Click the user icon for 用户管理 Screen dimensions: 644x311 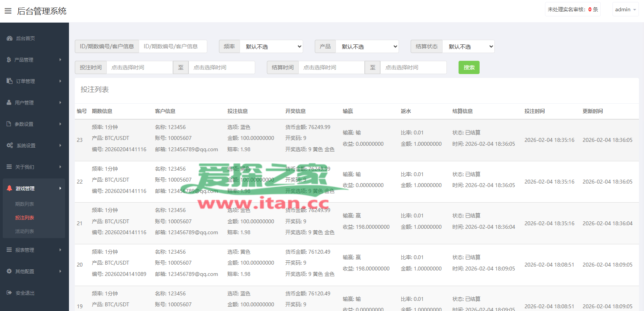(9, 102)
